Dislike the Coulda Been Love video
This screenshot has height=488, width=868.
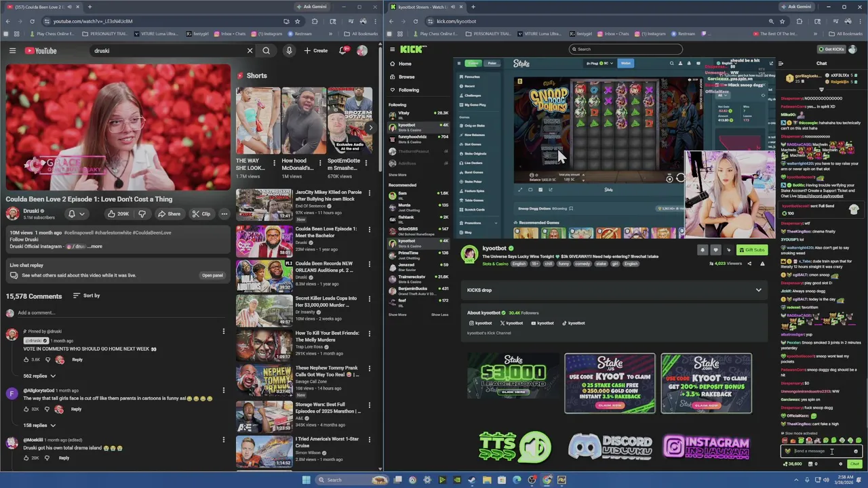(x=142, y=213)
